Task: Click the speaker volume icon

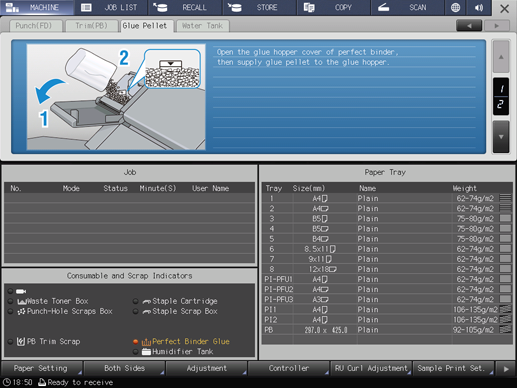Action: 479,7
